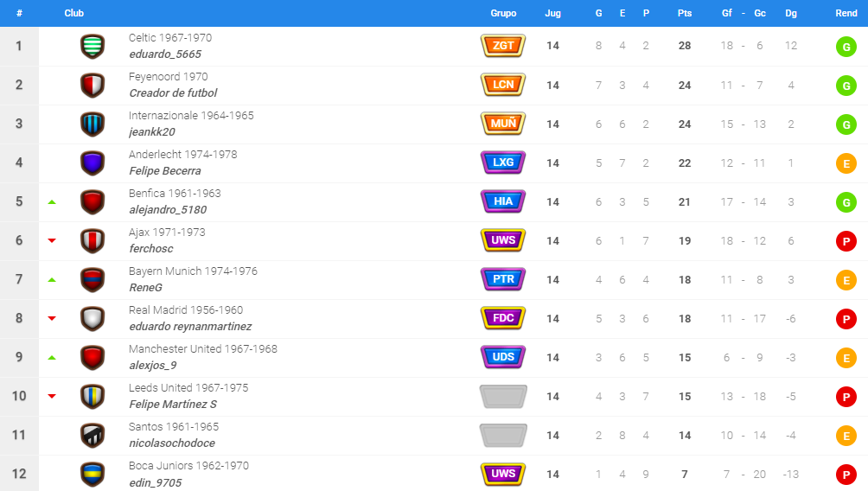Screen dimensions: 868x491
Task: Click the orange E form indicator for Bayern Munich
Action: tap(846, 280)
